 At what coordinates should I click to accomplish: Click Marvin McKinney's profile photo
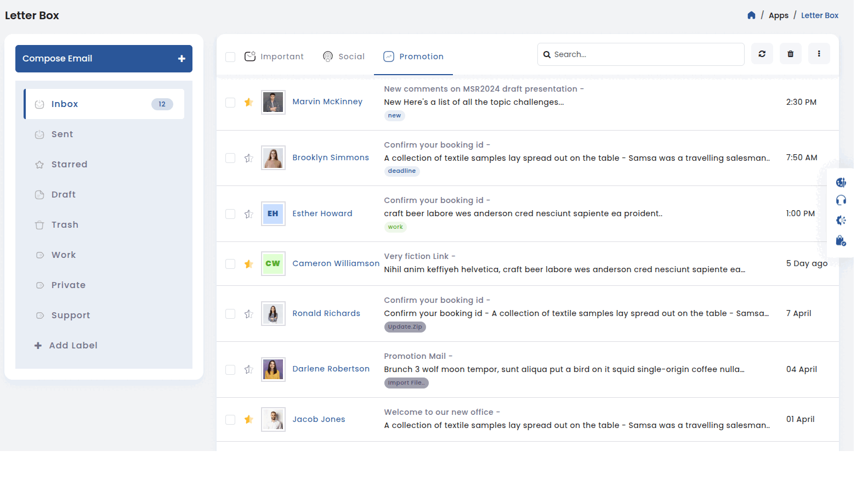point(273,102)
